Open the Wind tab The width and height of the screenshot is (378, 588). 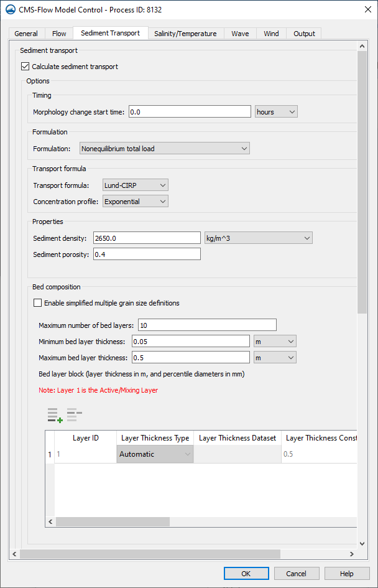click(271, 34)
